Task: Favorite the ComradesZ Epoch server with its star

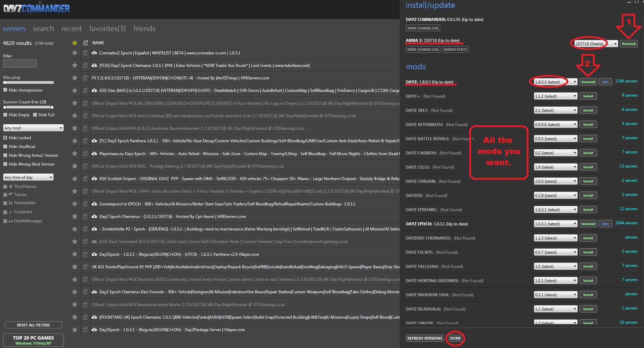Action: click(75, 53)
